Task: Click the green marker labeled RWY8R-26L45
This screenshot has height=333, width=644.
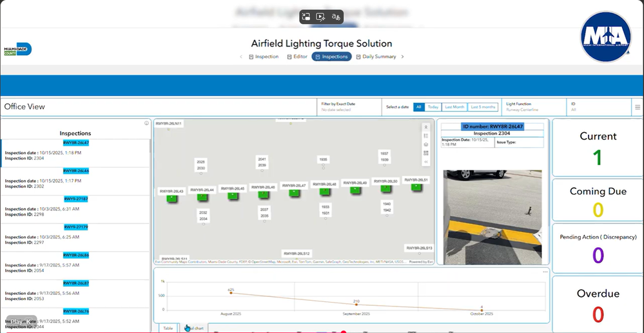Action: coord(233,196)
